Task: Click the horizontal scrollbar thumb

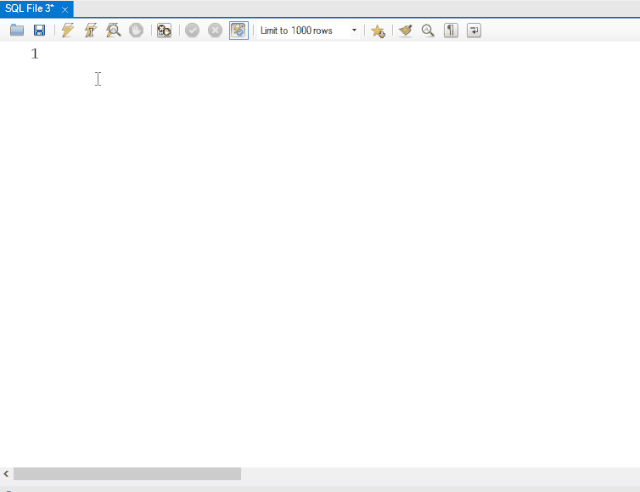Action: click(x=127, y=474)
